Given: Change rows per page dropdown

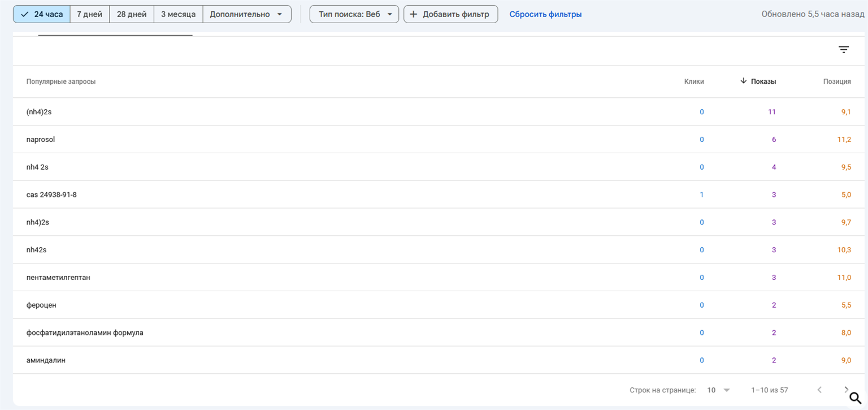Looking at the screenshot, I should click(718, 390).
